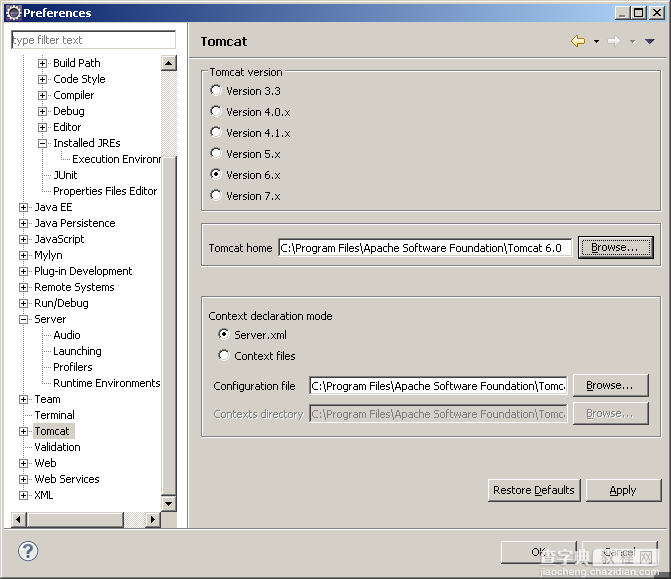Select Tomcat Version 3.3 radio button
Viewport: 671px width, 579px height.
pos(216,90)
